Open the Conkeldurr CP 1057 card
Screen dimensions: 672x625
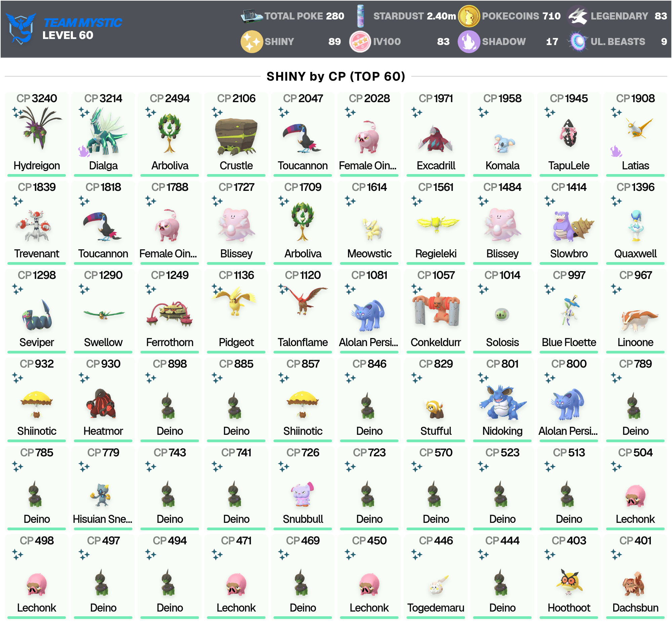pos(436,311)
